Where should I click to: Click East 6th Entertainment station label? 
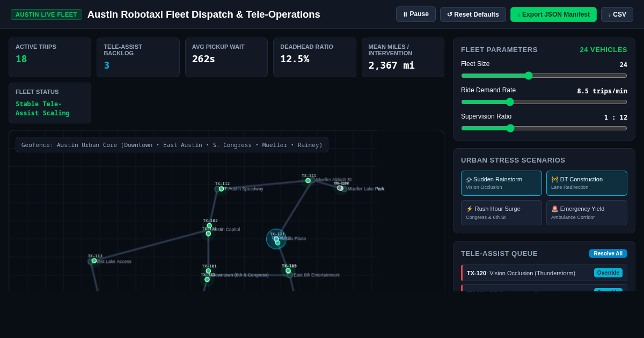click(x=317, y=275)
